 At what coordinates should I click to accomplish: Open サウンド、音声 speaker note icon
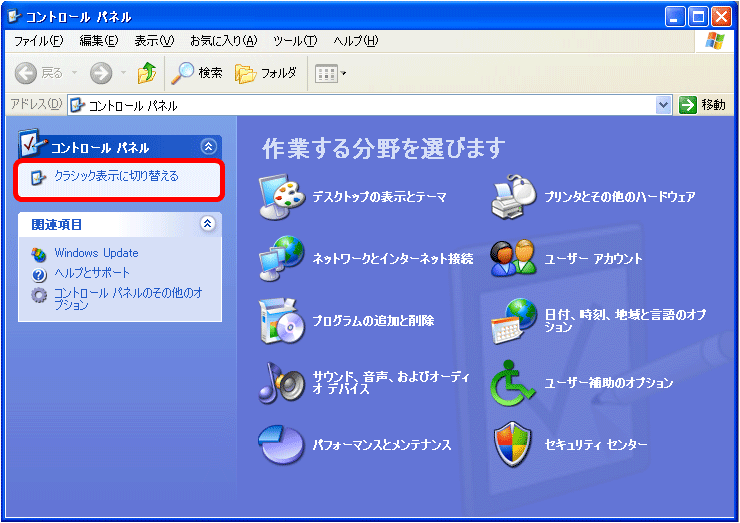tap(282, 383)
